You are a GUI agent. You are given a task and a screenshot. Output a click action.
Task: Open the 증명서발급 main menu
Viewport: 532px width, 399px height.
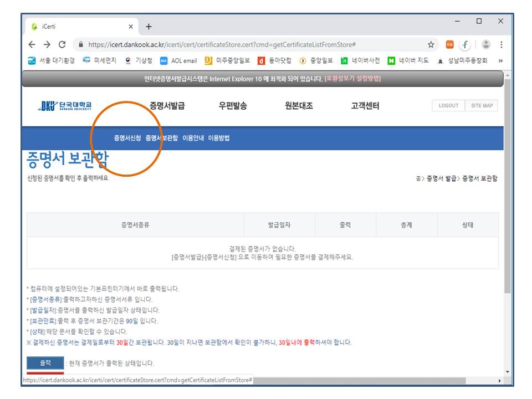click(x=167, y=106)
